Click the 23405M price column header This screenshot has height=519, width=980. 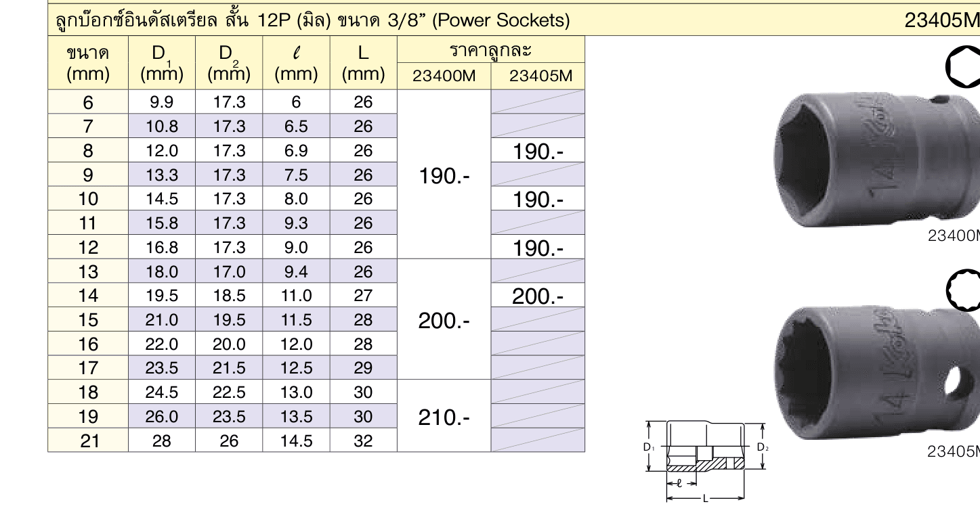click(538, 76)
